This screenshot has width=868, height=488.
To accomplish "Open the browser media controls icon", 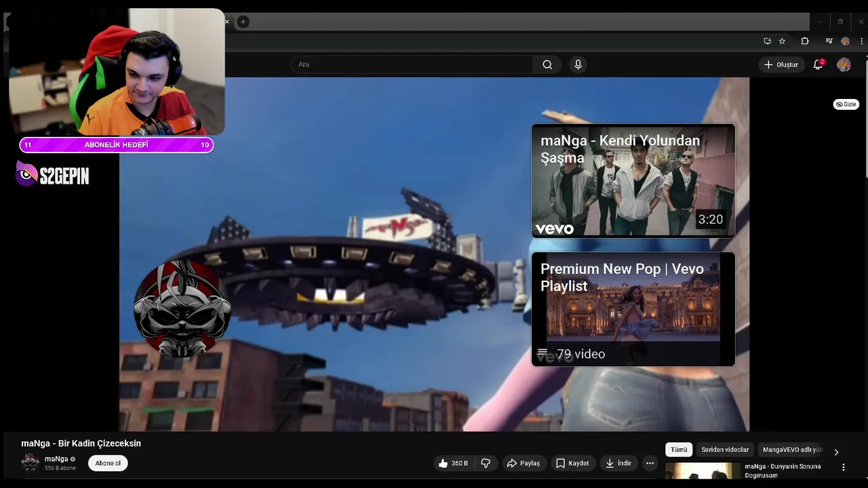I will click(x=829, y=41).
